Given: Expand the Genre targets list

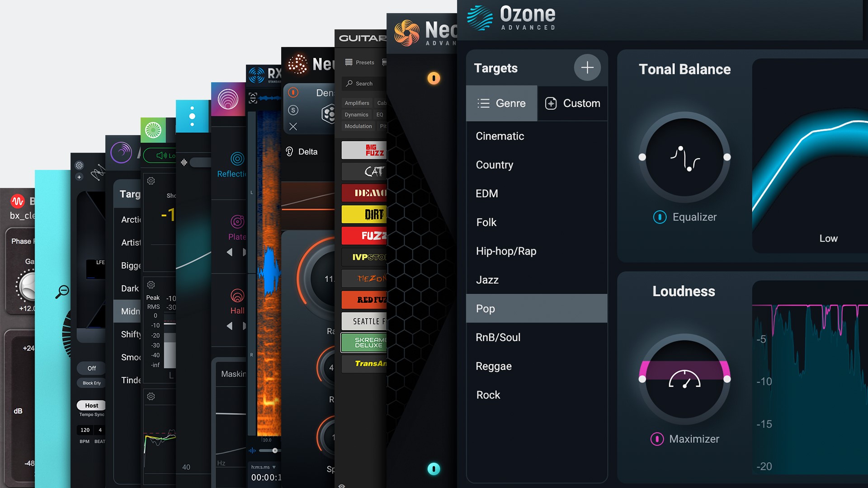Looking at the screenshot, I should pyautogui.click(x=502, y=103).
